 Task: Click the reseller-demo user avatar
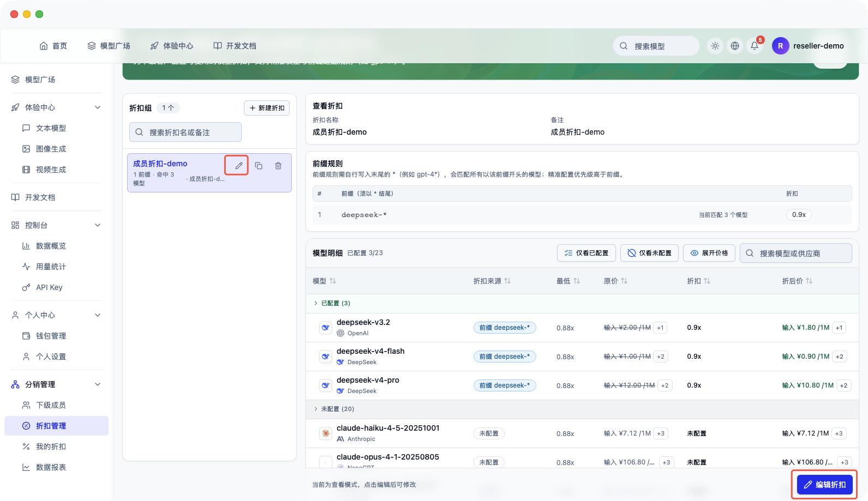coord(780,46)
